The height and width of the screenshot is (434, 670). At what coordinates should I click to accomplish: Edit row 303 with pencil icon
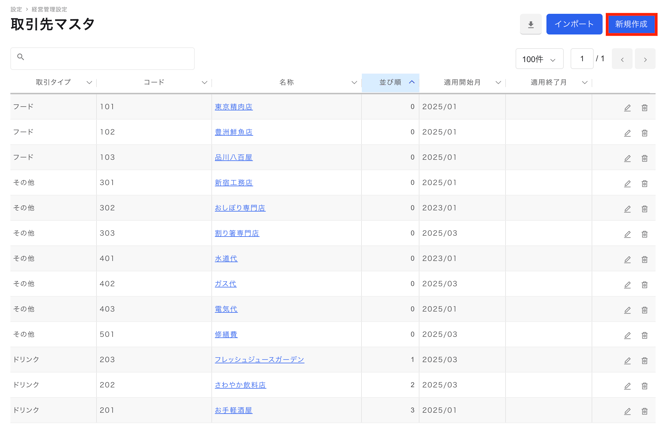[x=627, y=234]
